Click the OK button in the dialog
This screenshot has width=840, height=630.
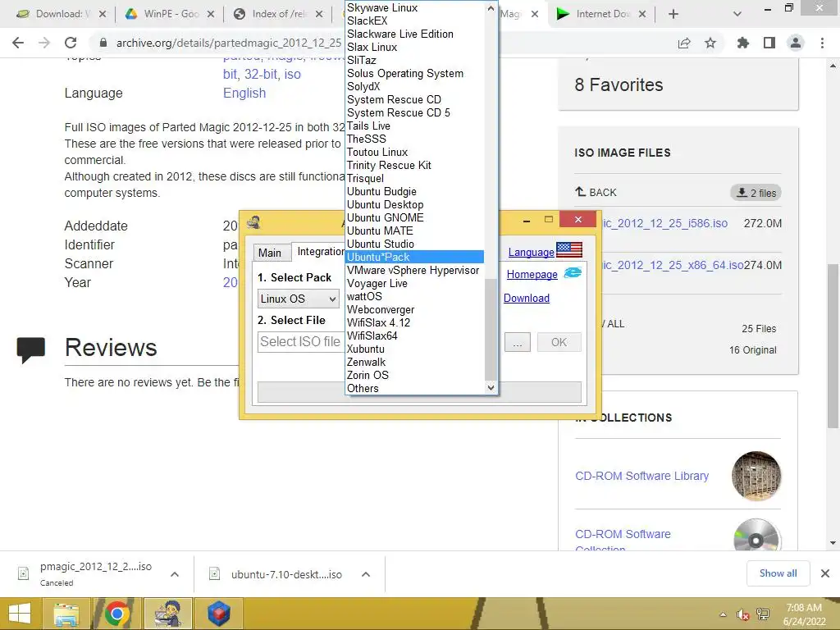click(x=559, y=342)
